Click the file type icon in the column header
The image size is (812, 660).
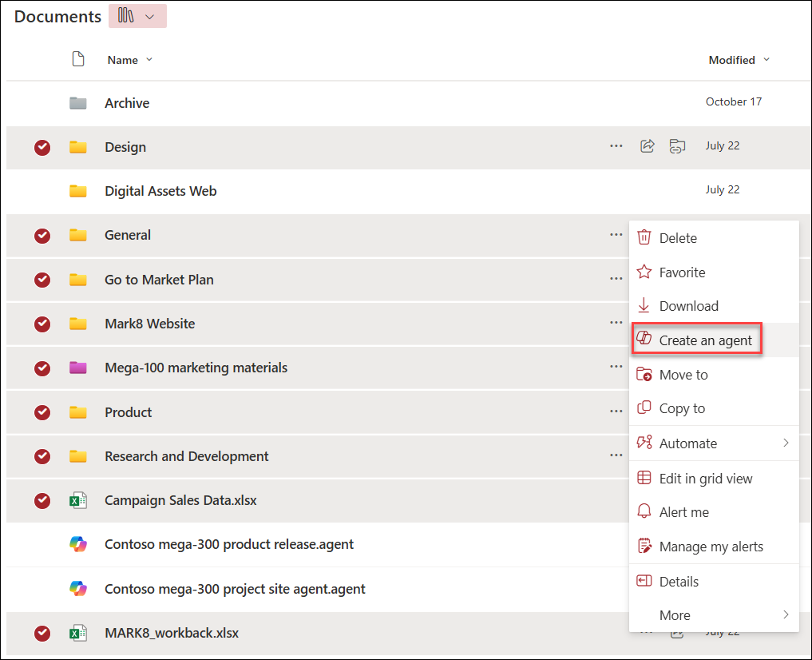point(77,58)
